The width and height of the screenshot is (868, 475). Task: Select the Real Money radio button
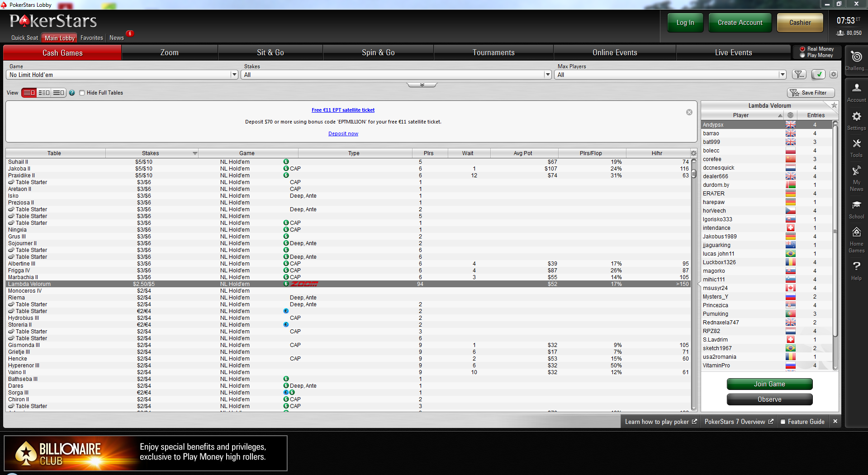point(802,49)
